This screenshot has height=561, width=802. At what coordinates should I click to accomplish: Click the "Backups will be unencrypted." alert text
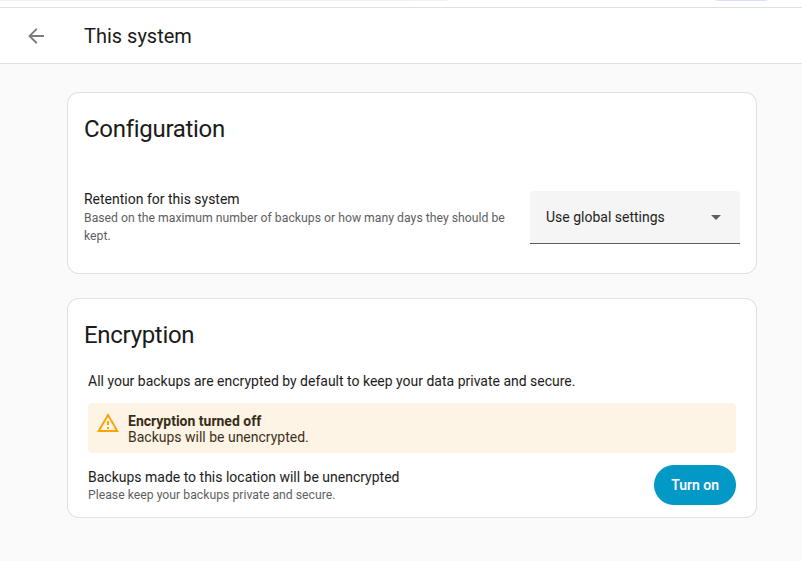click(218, 437)
